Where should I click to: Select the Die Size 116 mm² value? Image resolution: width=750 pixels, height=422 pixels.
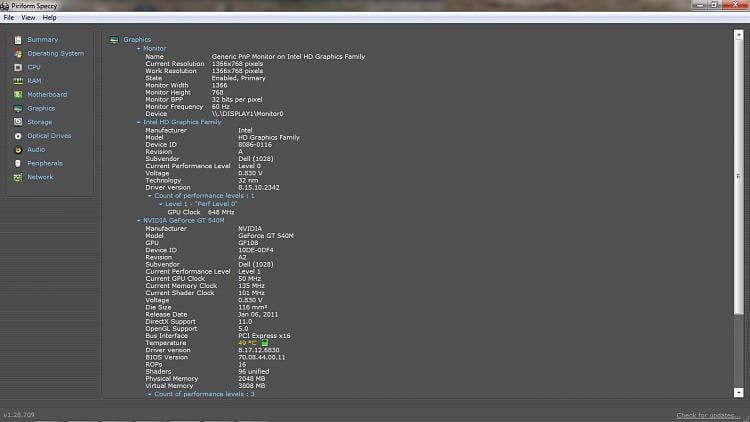(x=253, y=307)
